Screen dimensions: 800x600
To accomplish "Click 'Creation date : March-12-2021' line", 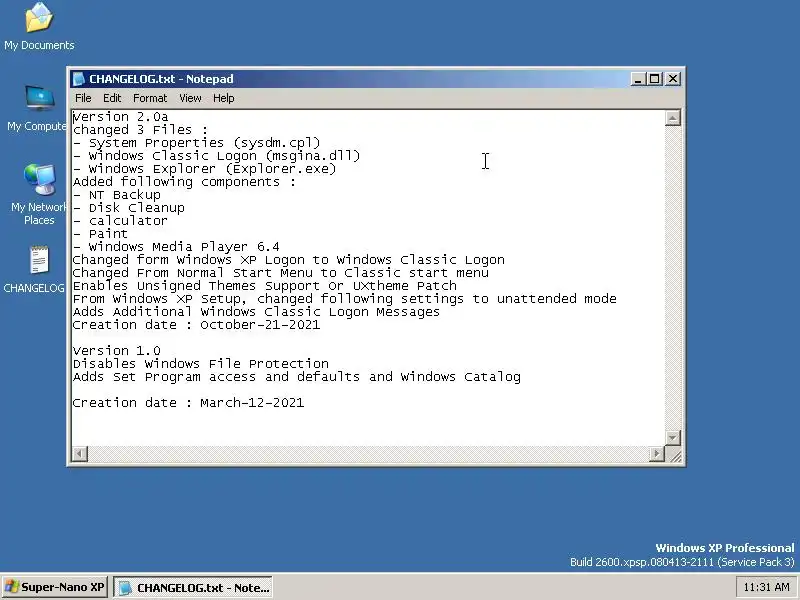I will click(188, 403).
